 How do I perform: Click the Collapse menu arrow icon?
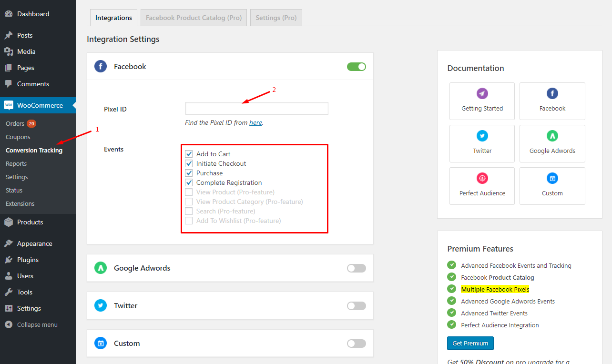click(x=9, y=324)
